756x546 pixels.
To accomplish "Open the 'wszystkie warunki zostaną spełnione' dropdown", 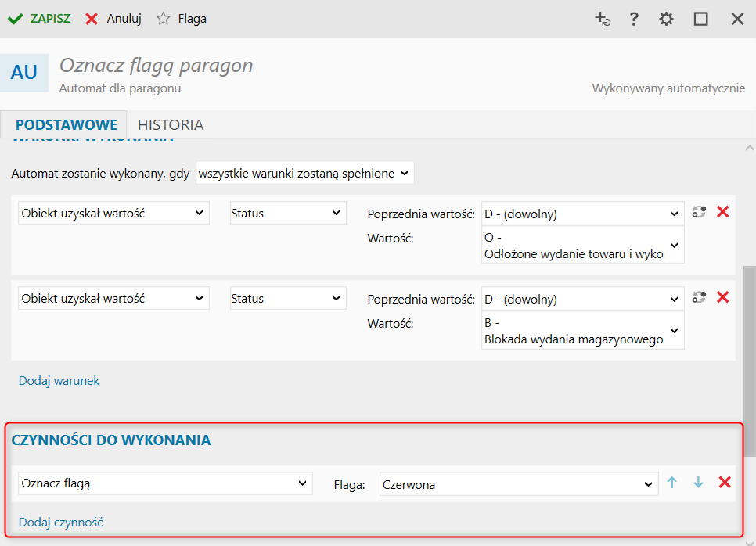I will tap(304, 173).
